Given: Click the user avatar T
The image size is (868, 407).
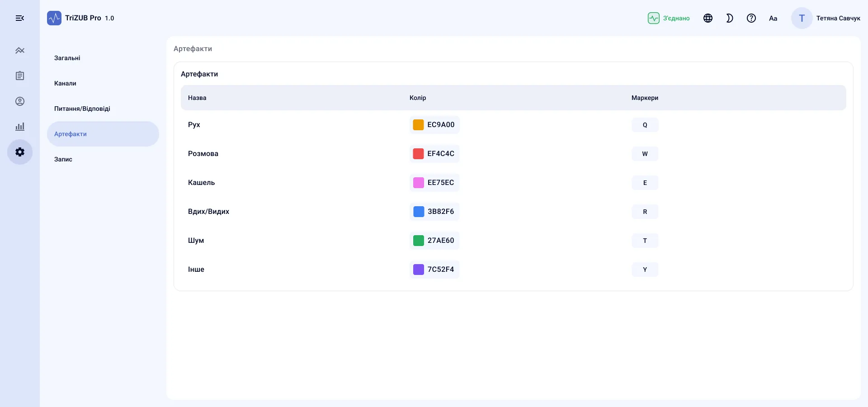Looking at the screenshot, I should (x=802, y=18).
